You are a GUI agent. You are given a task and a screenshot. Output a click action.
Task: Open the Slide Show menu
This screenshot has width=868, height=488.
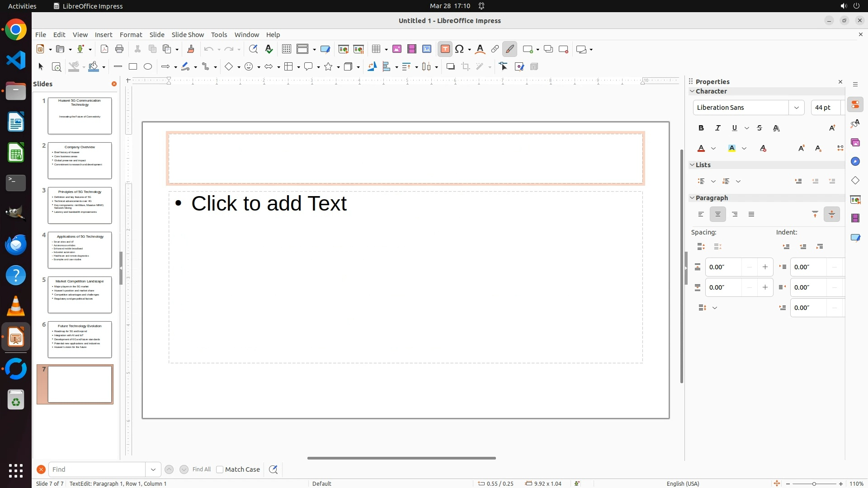[x=188, y=35]
